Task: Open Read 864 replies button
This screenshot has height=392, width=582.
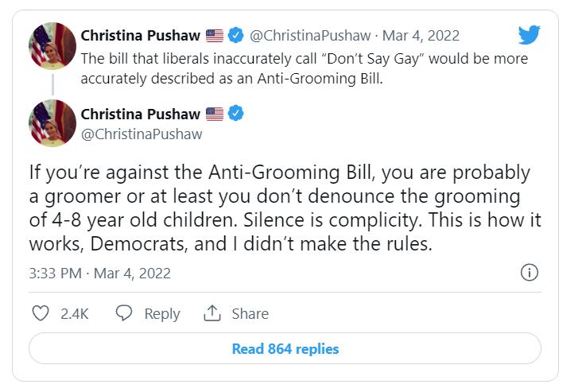Action: tap(285, 348)
